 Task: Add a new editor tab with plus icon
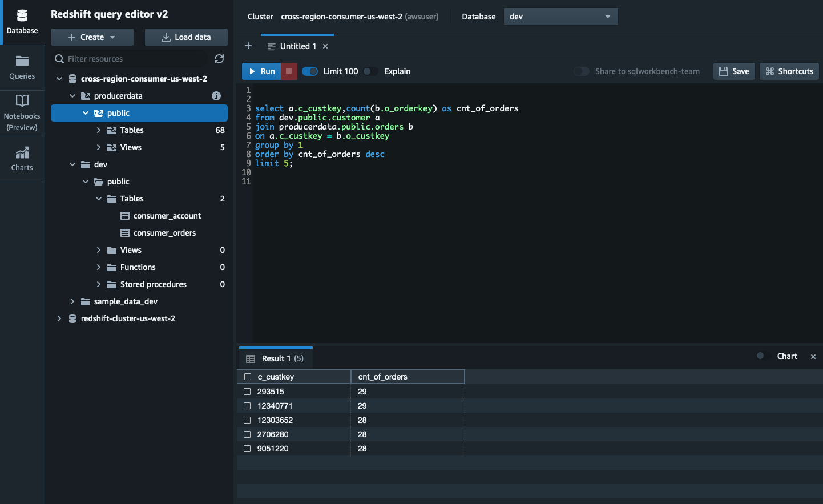point(248,46)
